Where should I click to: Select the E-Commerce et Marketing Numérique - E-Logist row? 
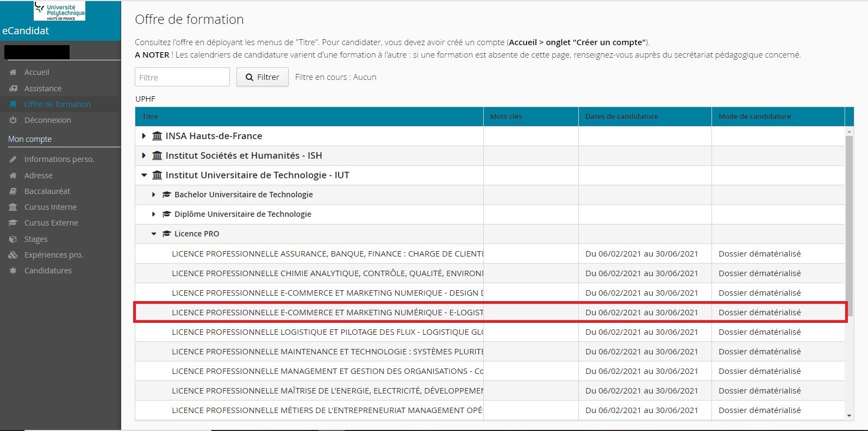click(x=490, y=313)
